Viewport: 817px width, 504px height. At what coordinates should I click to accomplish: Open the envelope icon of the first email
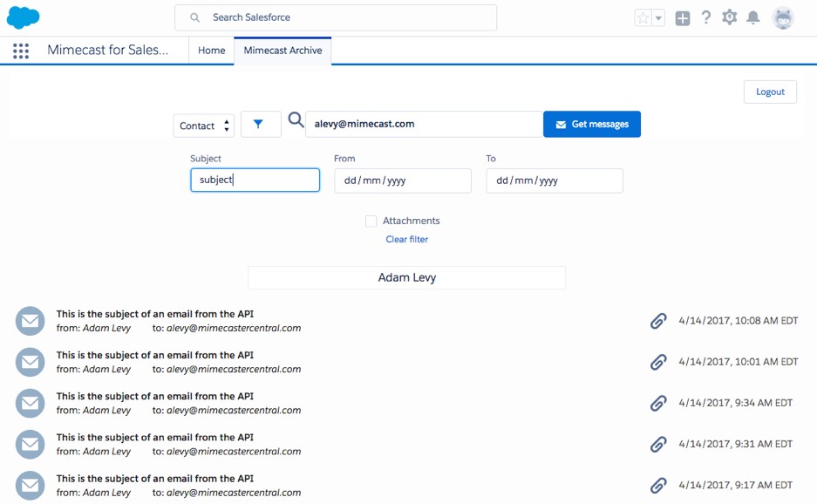point(30,321)
